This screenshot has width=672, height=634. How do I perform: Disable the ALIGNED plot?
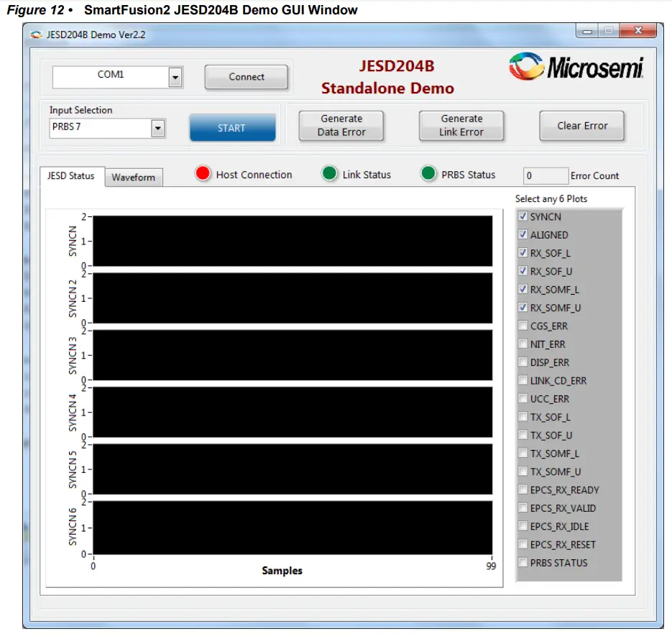pyautogui.click(x=523, y=234)
